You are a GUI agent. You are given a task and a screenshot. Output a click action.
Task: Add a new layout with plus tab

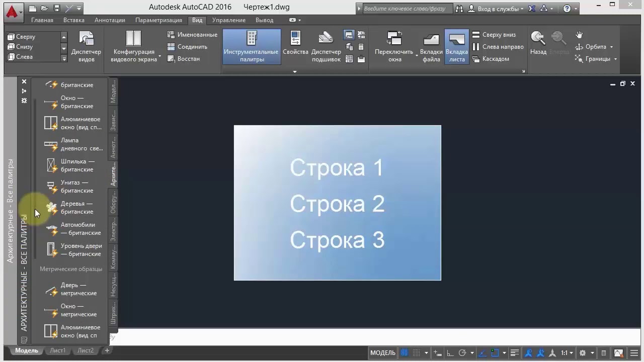click(x=107, y=350)
